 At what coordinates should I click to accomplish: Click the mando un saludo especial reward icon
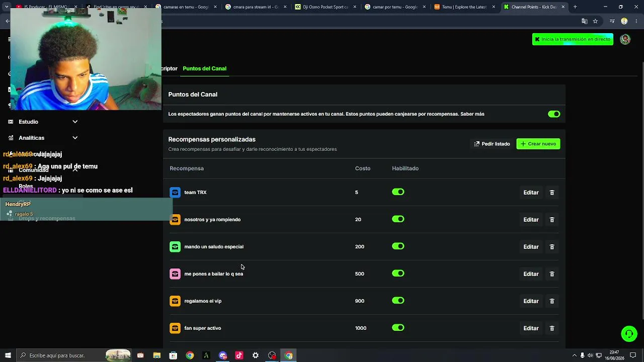(175, 247)
